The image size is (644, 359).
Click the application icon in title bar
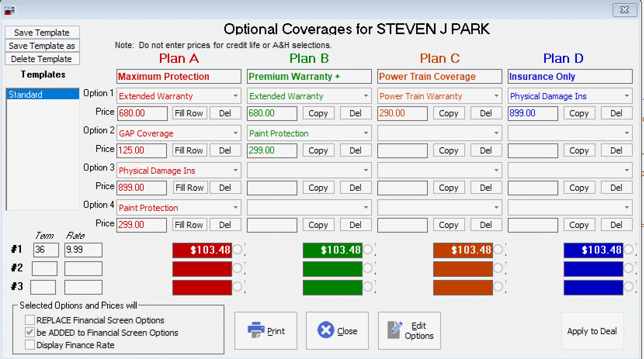(9, 10)
